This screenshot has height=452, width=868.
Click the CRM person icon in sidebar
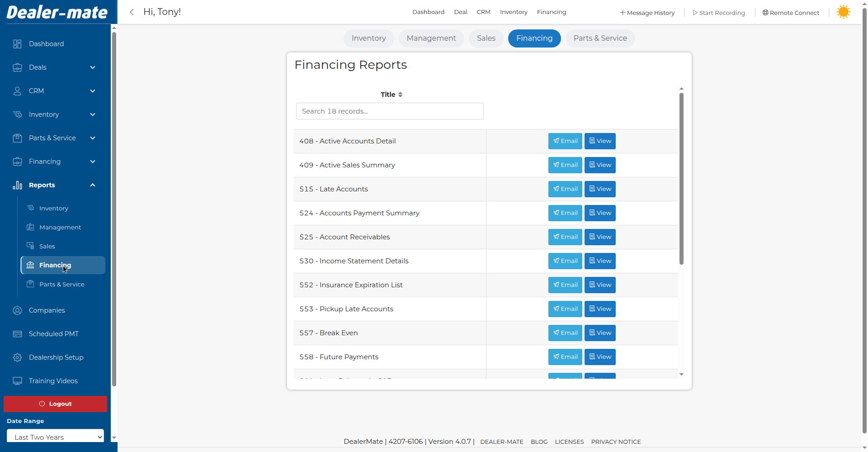click(17, 91)
